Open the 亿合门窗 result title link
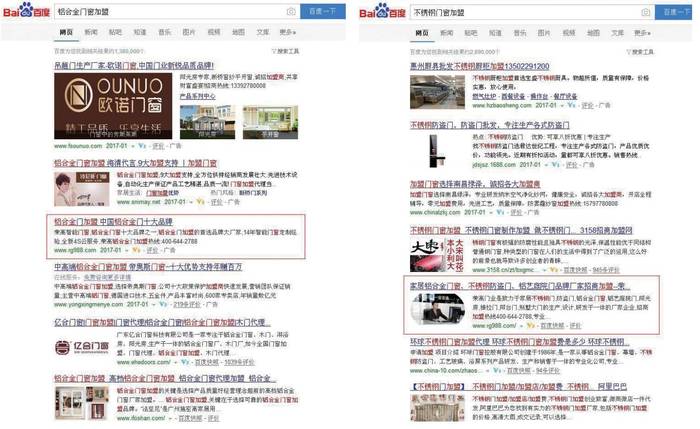This screenshot has width=700, height=429. pyautogui.click(x=162, y=322)
